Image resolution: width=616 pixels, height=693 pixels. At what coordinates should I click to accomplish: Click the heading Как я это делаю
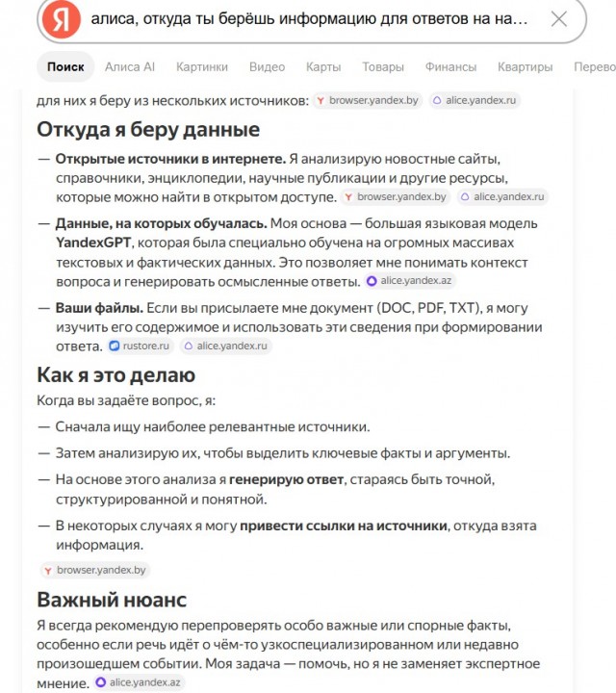tap(115, 374)
